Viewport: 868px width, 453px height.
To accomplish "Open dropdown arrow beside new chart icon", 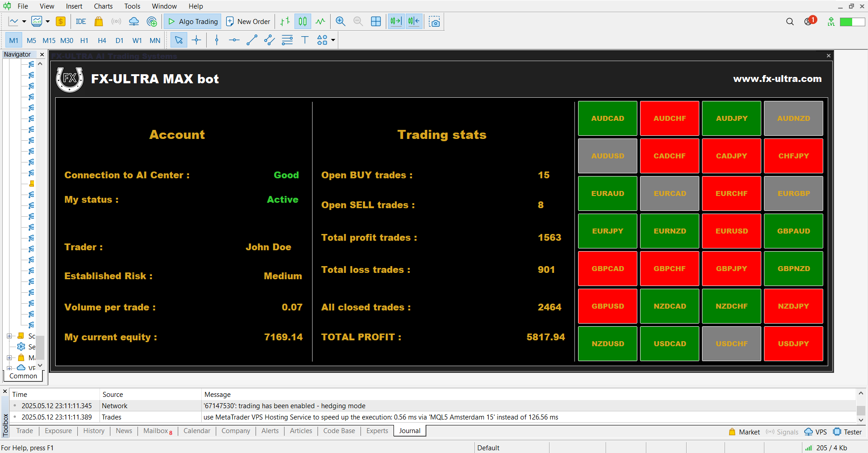I will coord(24,21).
